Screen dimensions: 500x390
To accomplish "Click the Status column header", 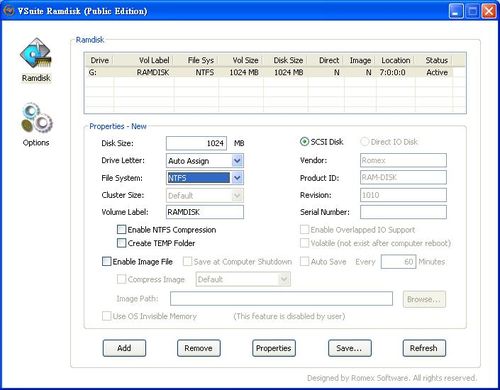I will click(x=434, y=60).
